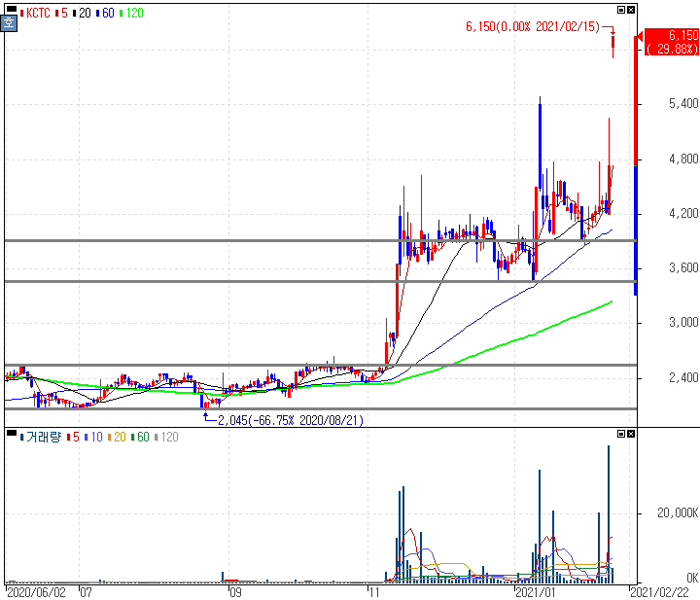Click the red 6,150 current price tag
The image size is (700, 600).
tap(672, 42)
